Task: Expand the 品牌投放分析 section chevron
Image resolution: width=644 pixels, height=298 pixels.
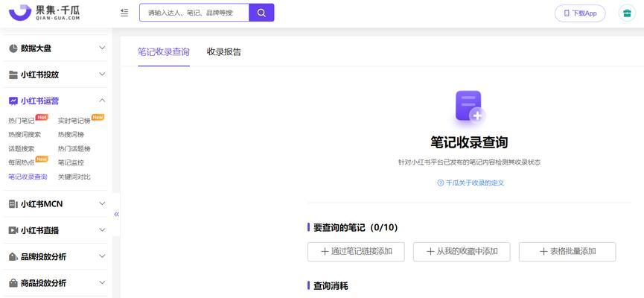Action: (x=102, y=256)
